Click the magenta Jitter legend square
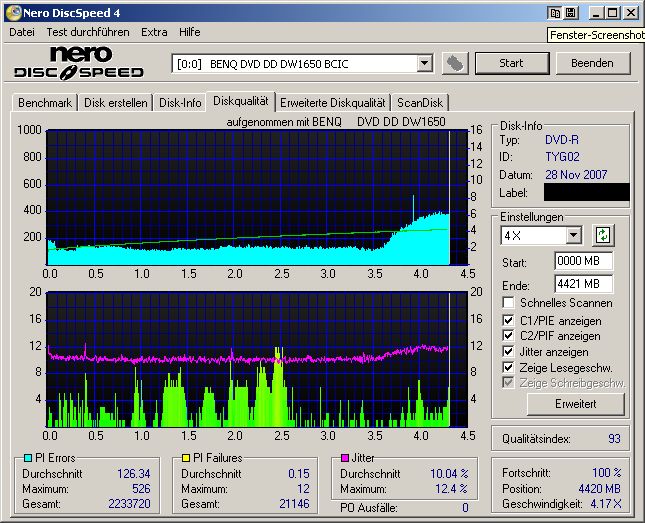 coord(345,459)
